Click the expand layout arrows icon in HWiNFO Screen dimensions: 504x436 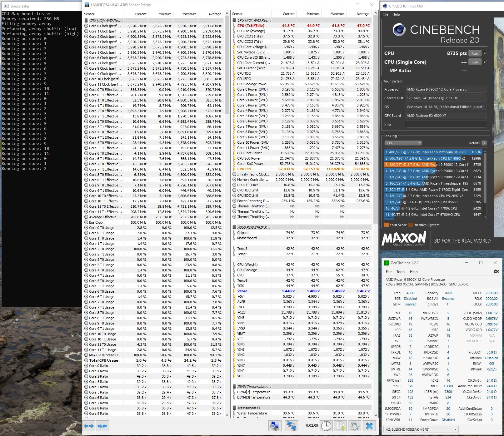[89, 426]
